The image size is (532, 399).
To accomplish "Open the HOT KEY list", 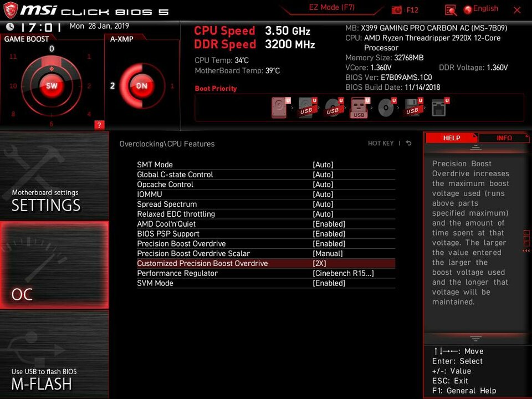I will [381, 143].
